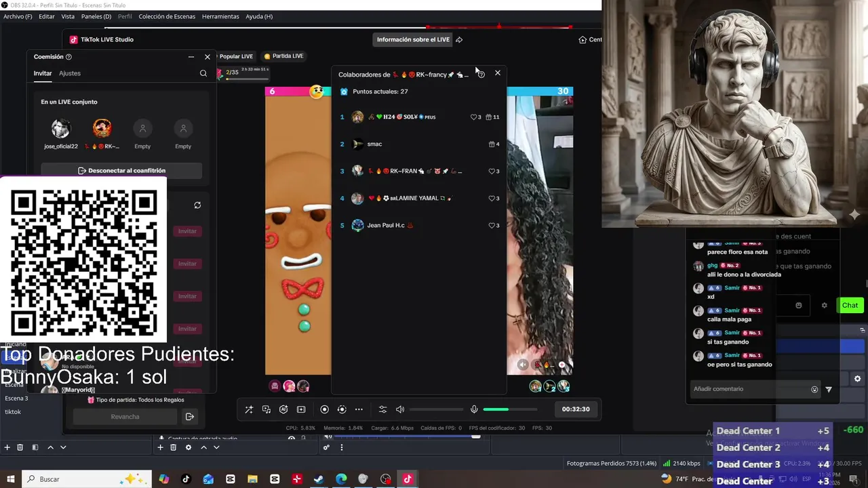Click the Buscar taskbar search box
Screen dimensions: 868x488
tap(86, 479)
